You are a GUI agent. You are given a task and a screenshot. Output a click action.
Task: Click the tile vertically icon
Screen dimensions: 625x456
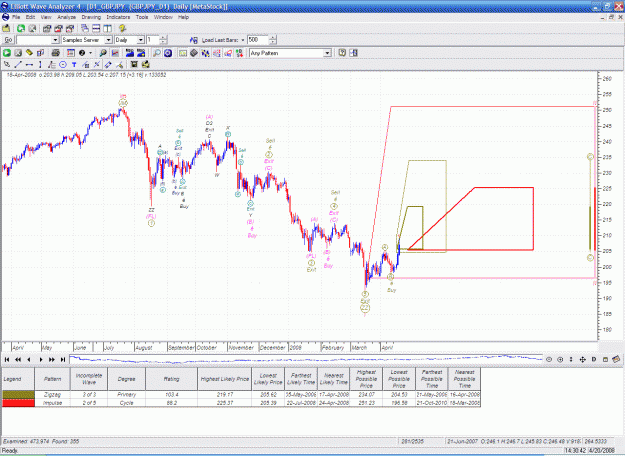(x=107, y=28)
